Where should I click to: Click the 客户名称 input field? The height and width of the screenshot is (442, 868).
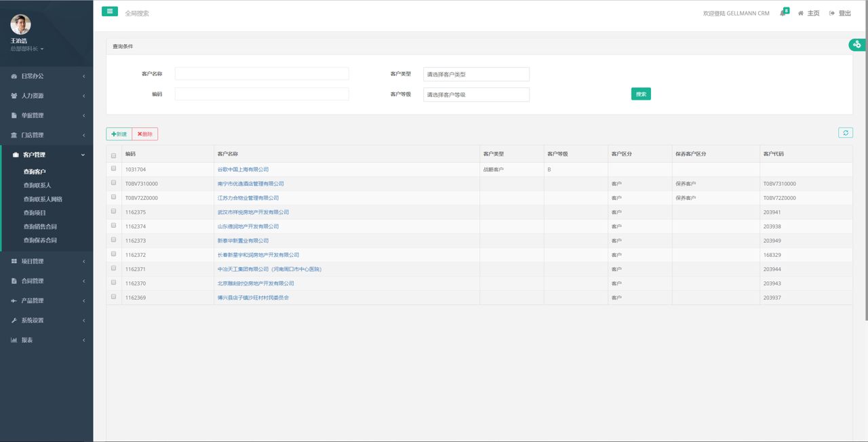pos(262,74)
